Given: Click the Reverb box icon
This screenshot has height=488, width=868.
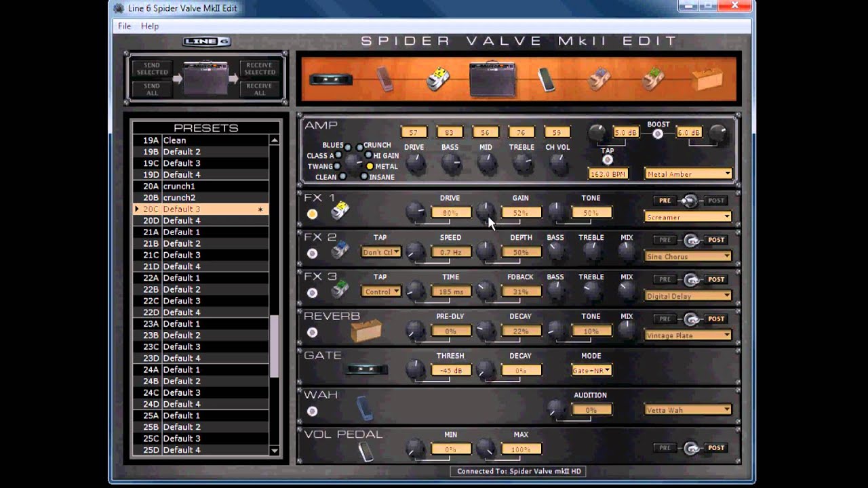Looking at the screenshot, I should pos(366,331).
